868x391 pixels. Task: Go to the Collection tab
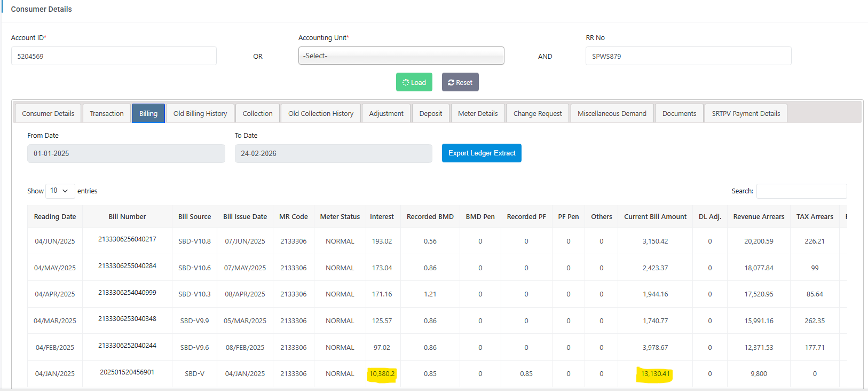pos(257,113)
